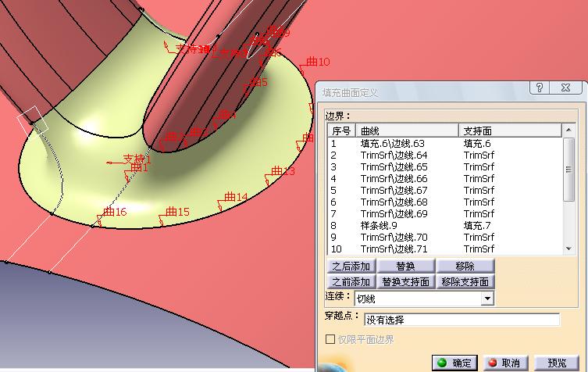Viewport: 588px width, 372px height.
Task: Close the 填充曲面定义 dialog
Action: [x=565, y=88]
